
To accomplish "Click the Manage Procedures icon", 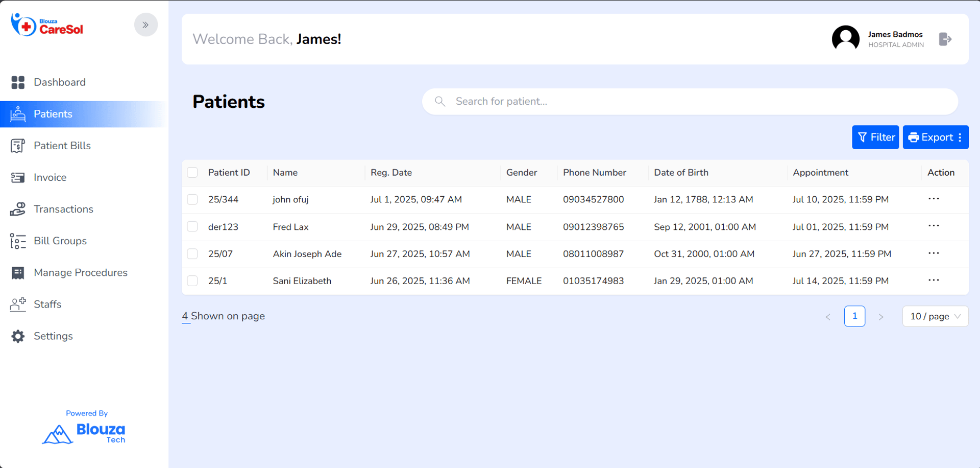I will [18, 273].
